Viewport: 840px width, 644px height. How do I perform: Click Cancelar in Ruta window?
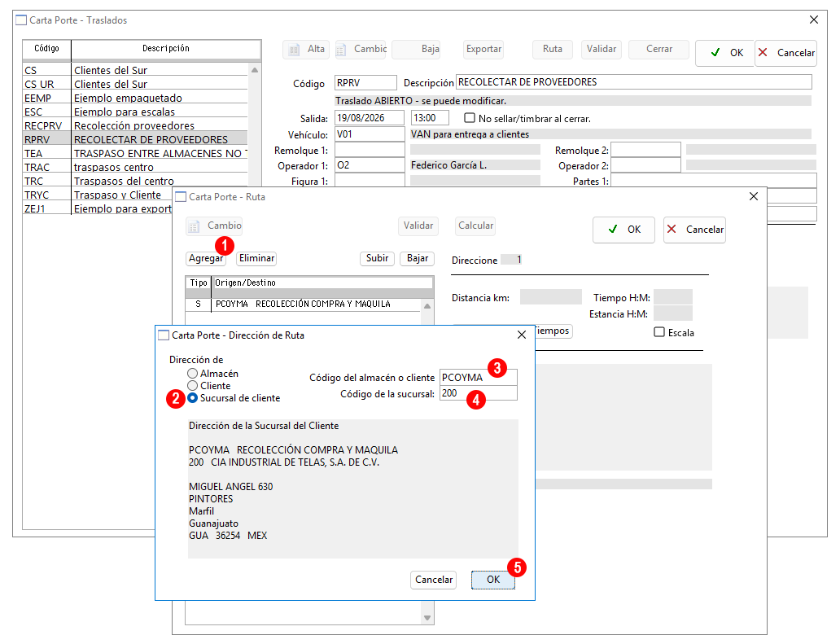[694, 230]
